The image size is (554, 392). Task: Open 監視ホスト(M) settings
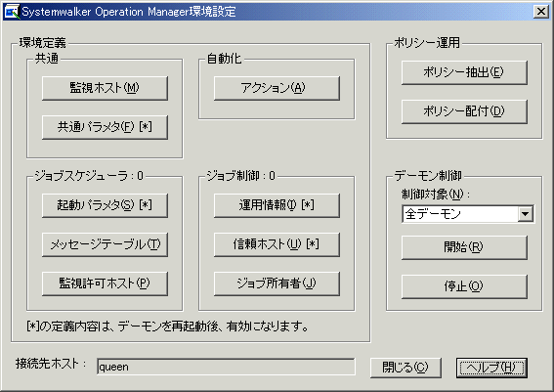pos(105,88)
